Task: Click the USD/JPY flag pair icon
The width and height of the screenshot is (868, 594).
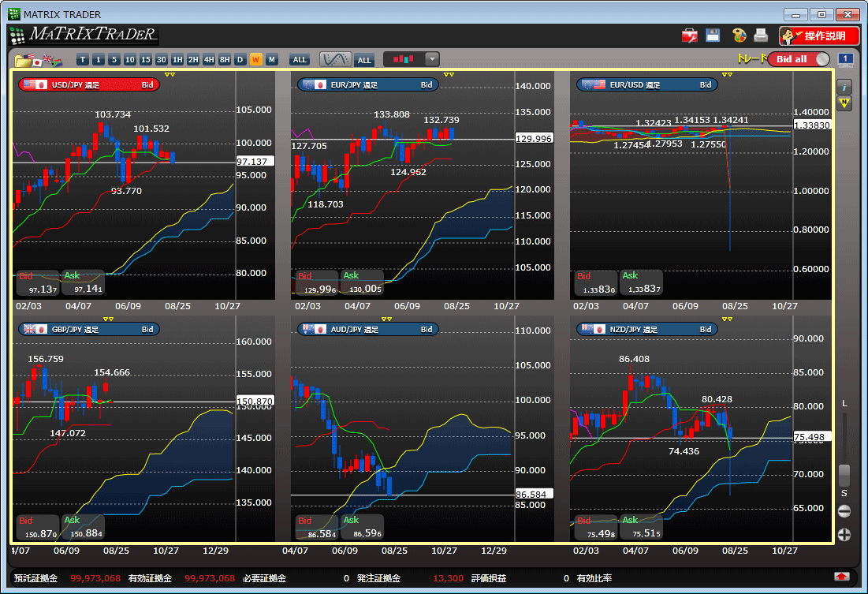Action: tap(35, 84)
